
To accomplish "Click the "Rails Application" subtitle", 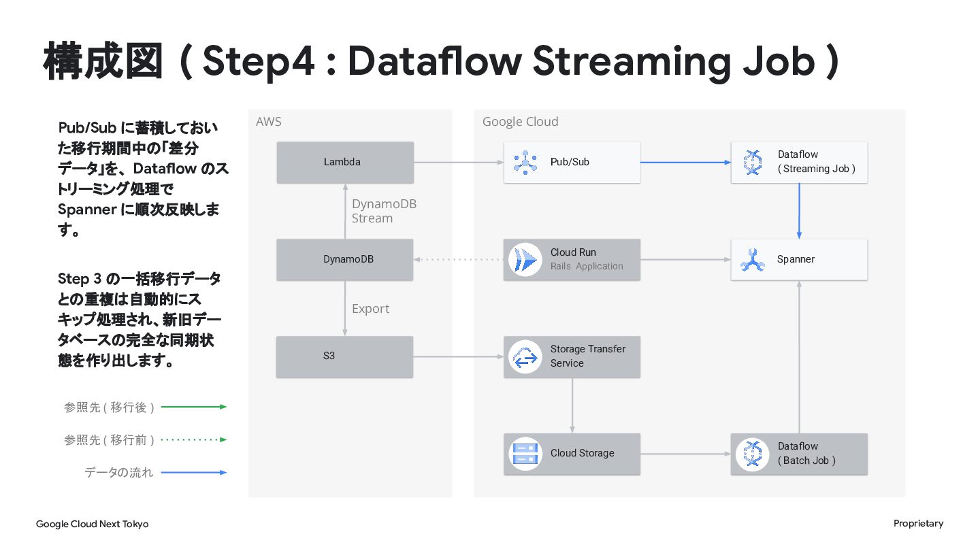I will click(587, 266).
